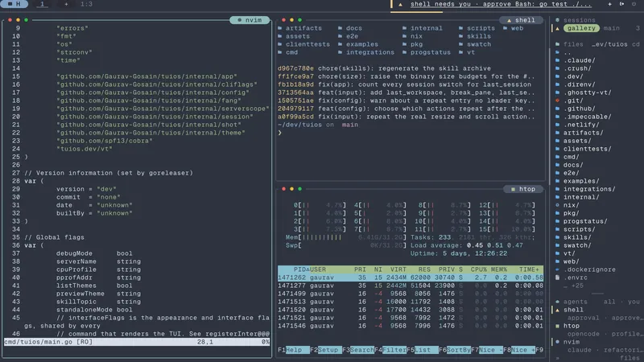Click the shell prompt input line
This screenshot has width=644, height=362.
point(411,133)
